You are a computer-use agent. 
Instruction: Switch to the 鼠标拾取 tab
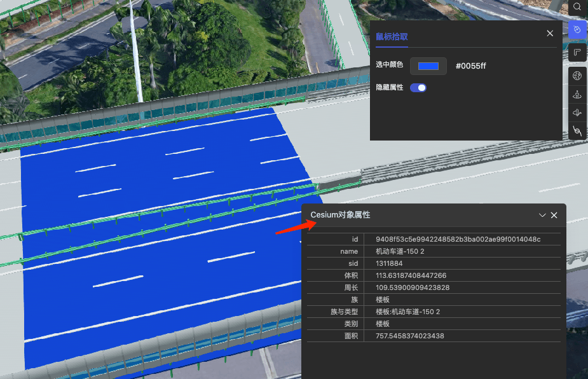click(x=392, y=37)
